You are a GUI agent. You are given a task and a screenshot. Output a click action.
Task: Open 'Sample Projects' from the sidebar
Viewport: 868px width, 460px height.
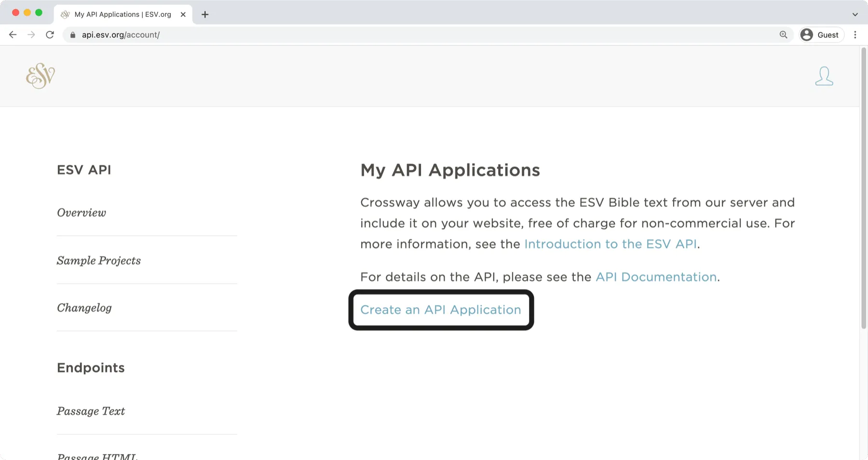(x=99, y=260)
